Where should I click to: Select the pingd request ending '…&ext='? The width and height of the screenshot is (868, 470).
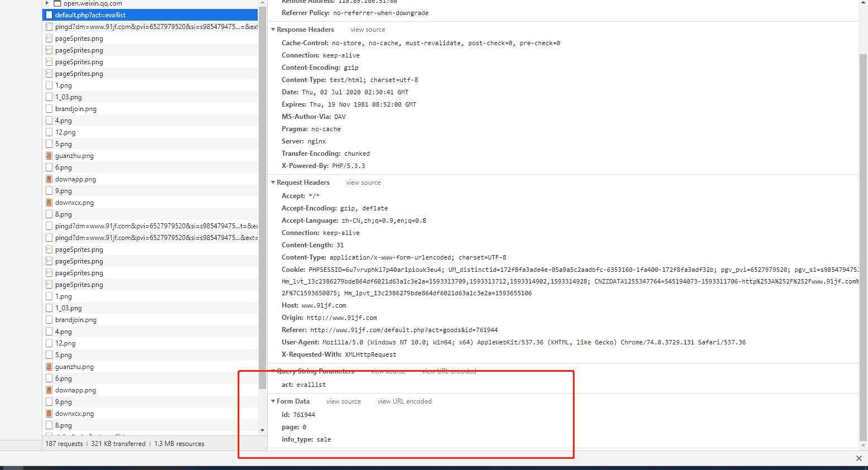point(150,238)
